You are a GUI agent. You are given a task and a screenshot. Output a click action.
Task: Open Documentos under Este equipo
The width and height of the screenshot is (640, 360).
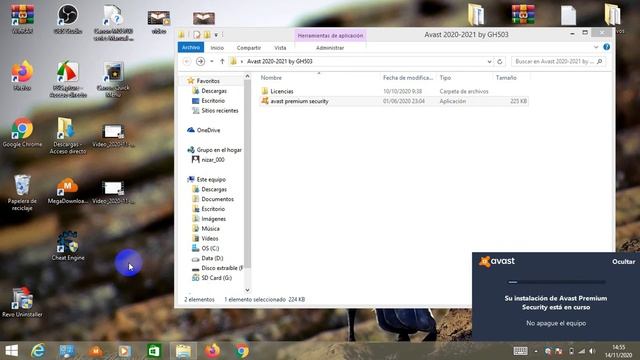(x=218, y=199)
